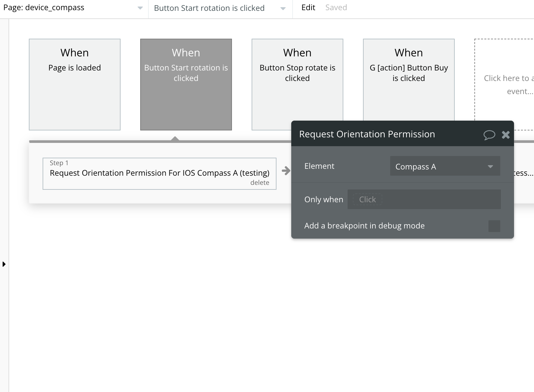Expand the left sidebar arrow

tap(4, 264)
